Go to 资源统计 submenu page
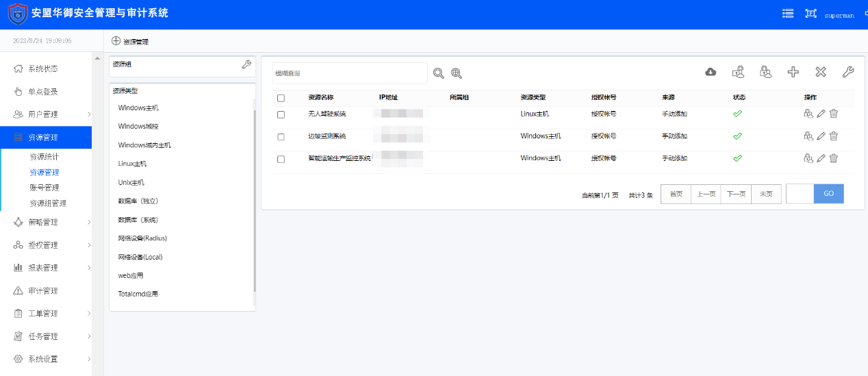The height and width of the screenshot is (376, 868). [x=44, y=157]
